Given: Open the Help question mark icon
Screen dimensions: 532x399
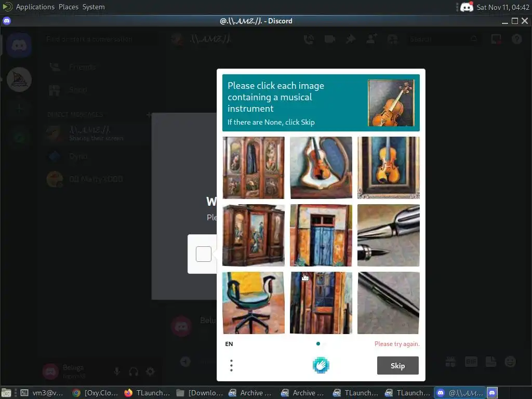Looking at the screenshot, I should (517, 39).
